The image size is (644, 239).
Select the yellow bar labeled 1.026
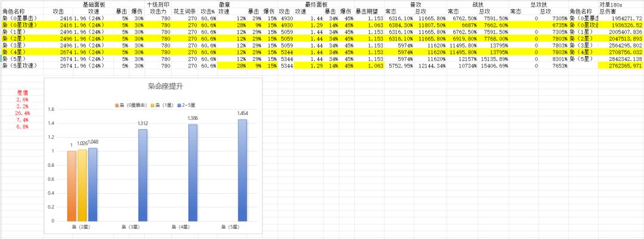pyautogui.click(x=82, y=185)
